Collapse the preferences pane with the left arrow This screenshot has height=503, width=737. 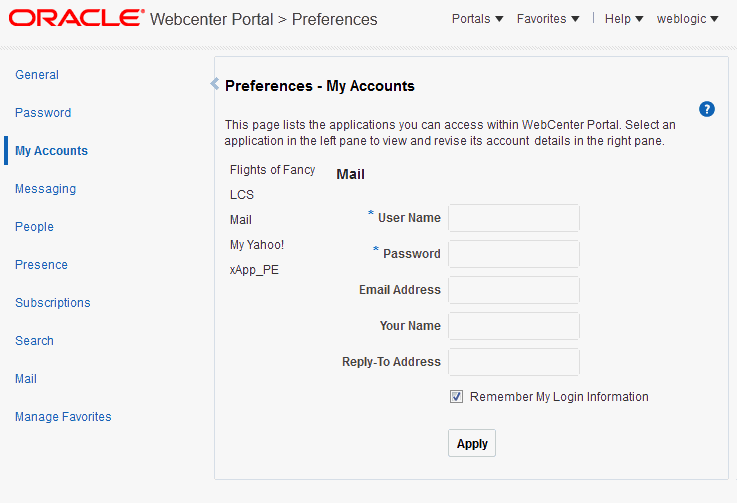pos(214,84)
